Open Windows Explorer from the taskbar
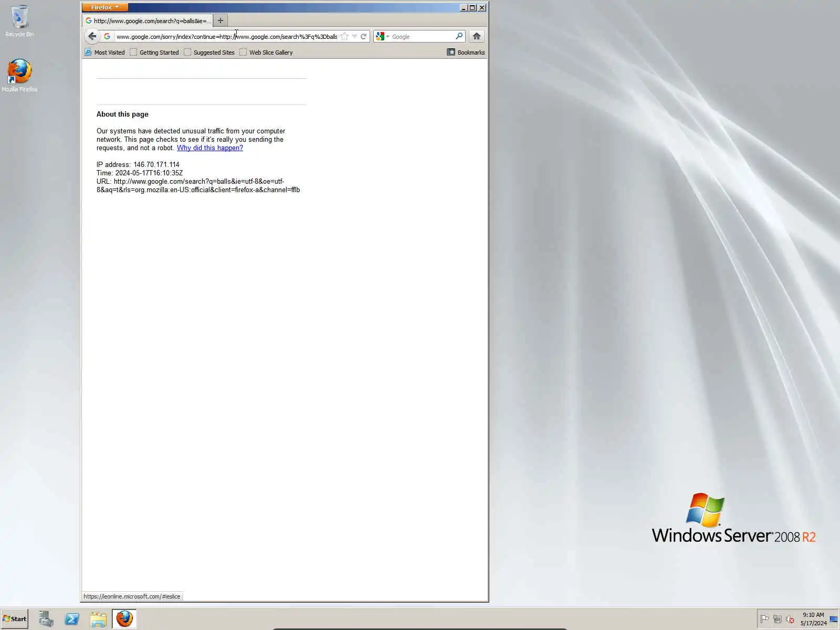 point(98,619)
